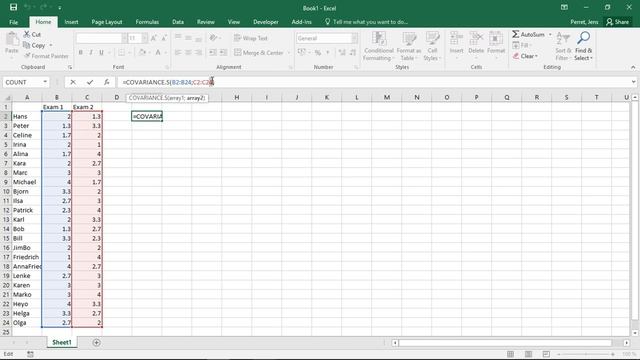Open the Font Color A button
The width and height of the screenshot is (640, 360).
pos(158,53)
